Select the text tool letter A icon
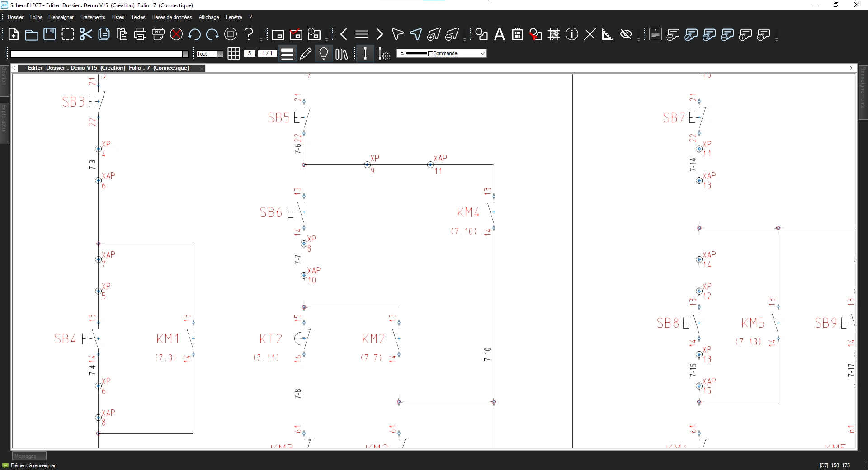This screenshot has height=470, width=868. point(500,34)
